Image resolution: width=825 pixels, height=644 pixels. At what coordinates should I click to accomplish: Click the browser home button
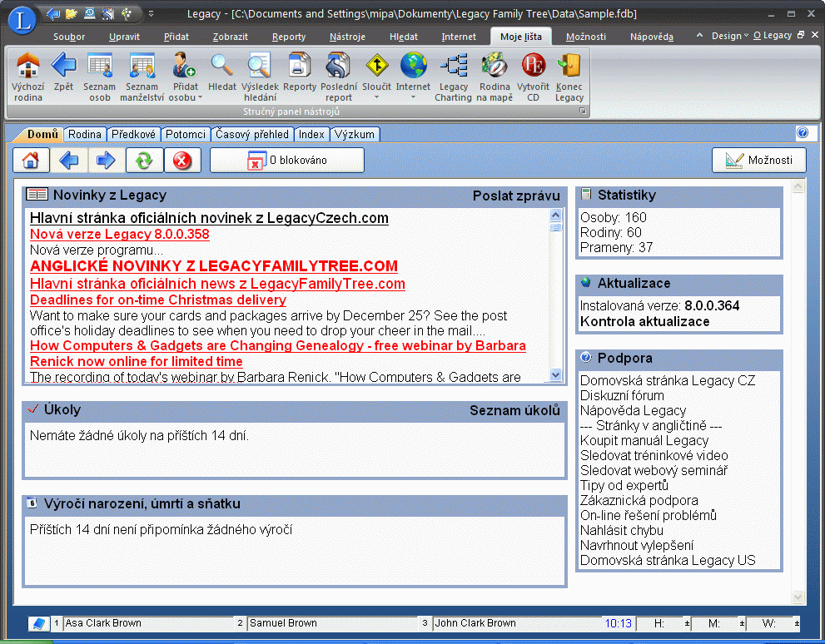click(x=31, y=161)
